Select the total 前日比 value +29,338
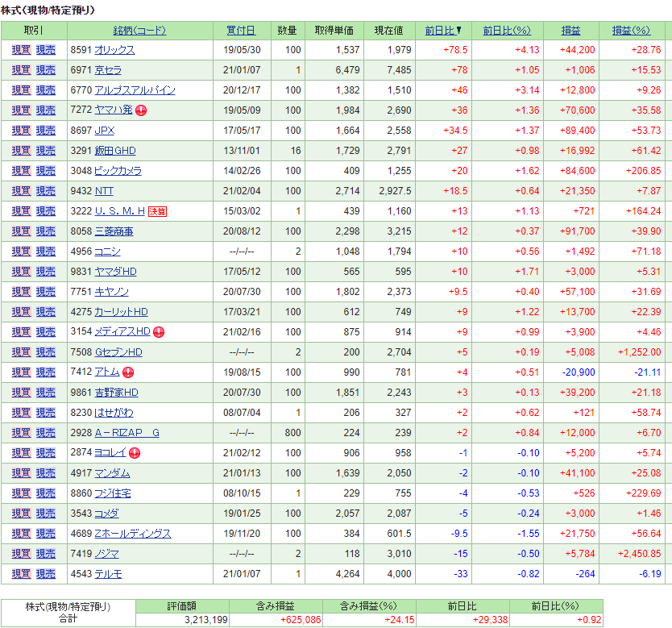This screenshot has height=628, width=672. [x=490, y=620]
